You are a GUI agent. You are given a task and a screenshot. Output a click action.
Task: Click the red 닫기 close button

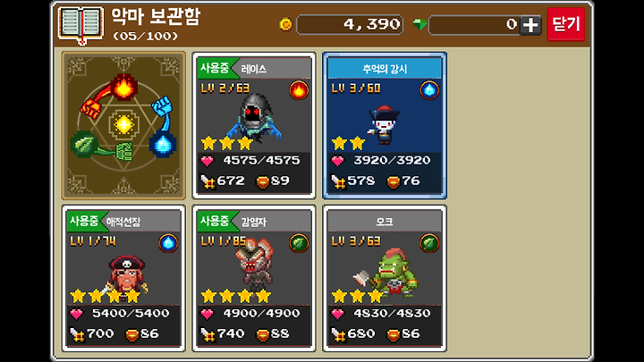[566, 24]
